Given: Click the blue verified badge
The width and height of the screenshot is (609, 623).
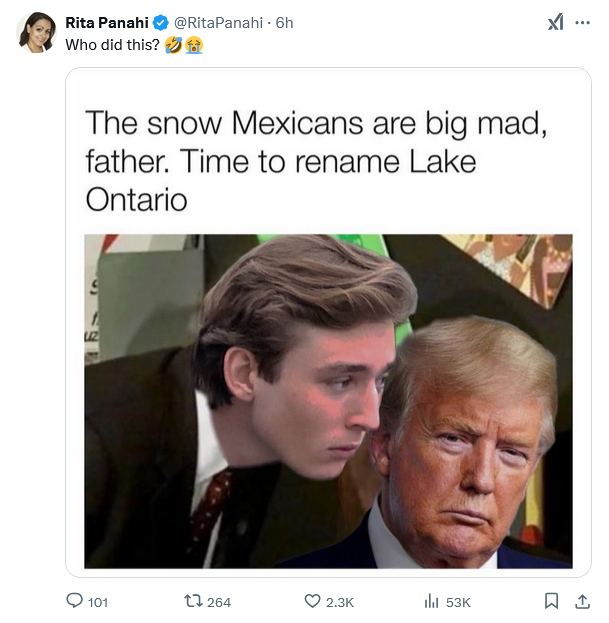Looking at the screenshot, I should point(157,22).
